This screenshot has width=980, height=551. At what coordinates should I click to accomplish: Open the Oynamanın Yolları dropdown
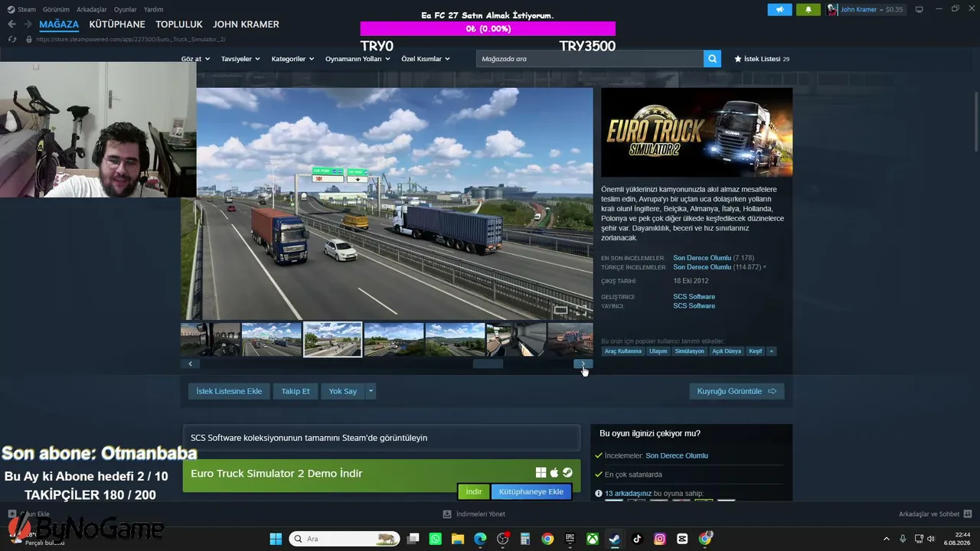(x=358, y=59)
